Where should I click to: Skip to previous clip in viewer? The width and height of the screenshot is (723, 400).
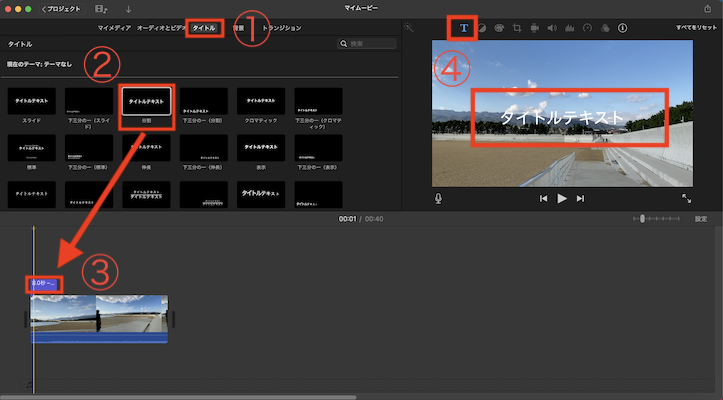tap(544, 198)
